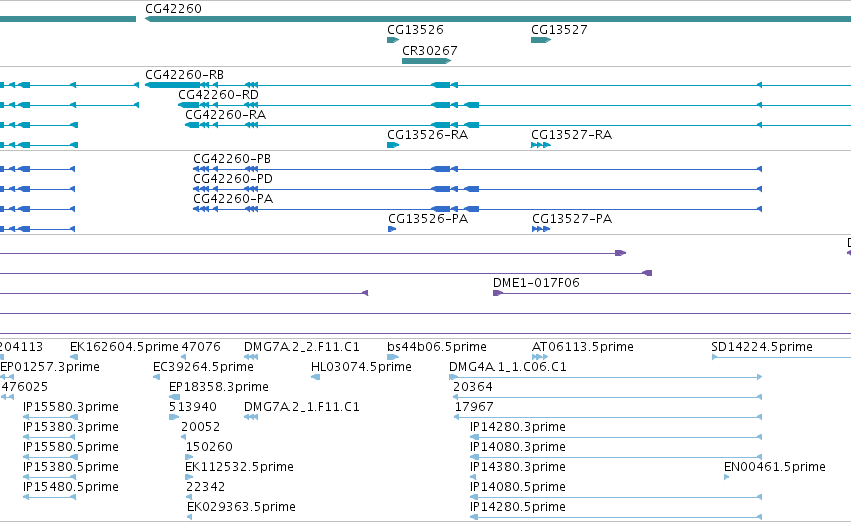Click the CG42260-RA transcript label
This screenshot has width=851, height=522.
click(x=226, y=114)
